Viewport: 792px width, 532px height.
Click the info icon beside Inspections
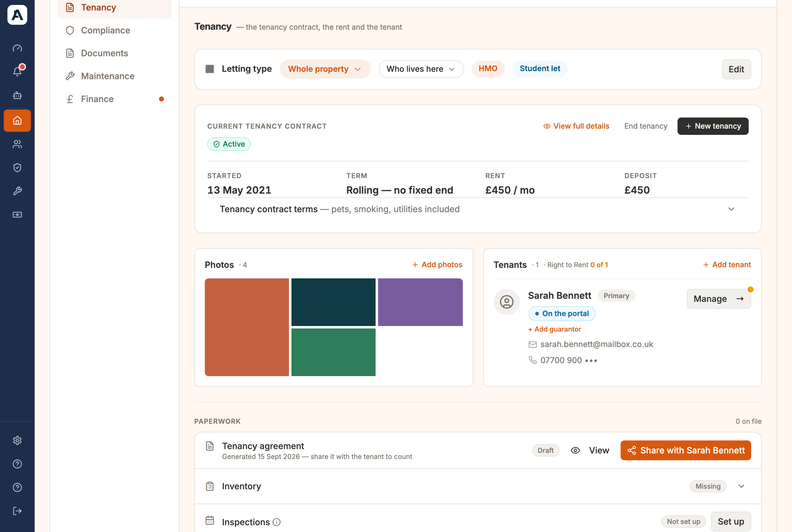coord(277,522)
